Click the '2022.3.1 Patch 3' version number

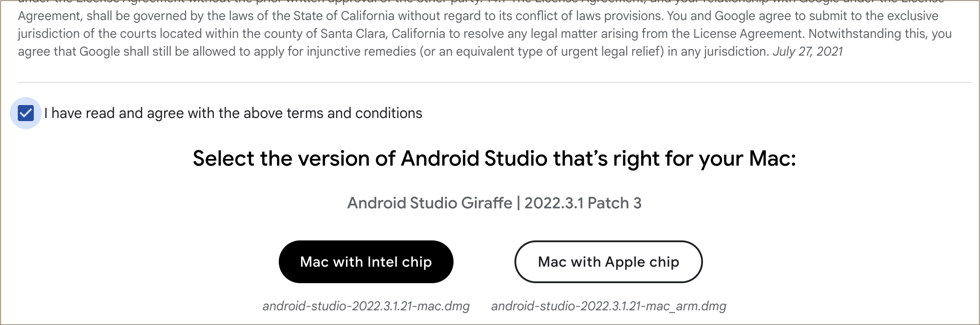pos(583,203)
